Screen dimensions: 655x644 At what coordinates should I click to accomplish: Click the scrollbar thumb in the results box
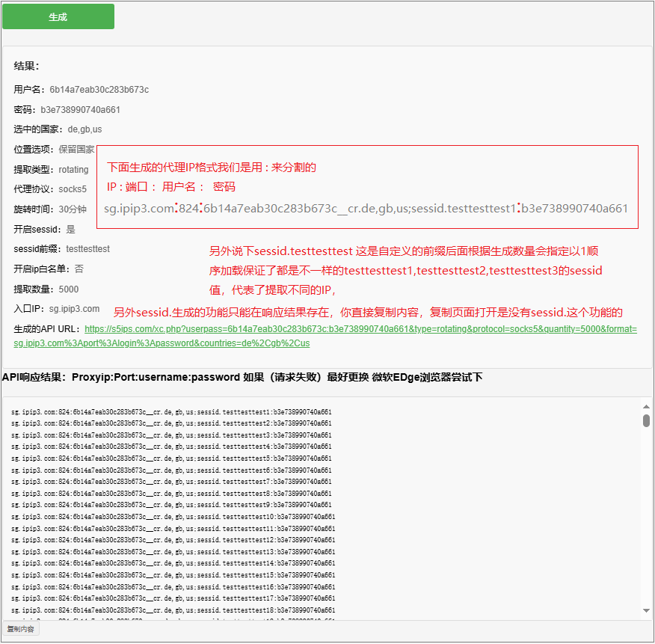pyautogui.click(x=646, y=420)
